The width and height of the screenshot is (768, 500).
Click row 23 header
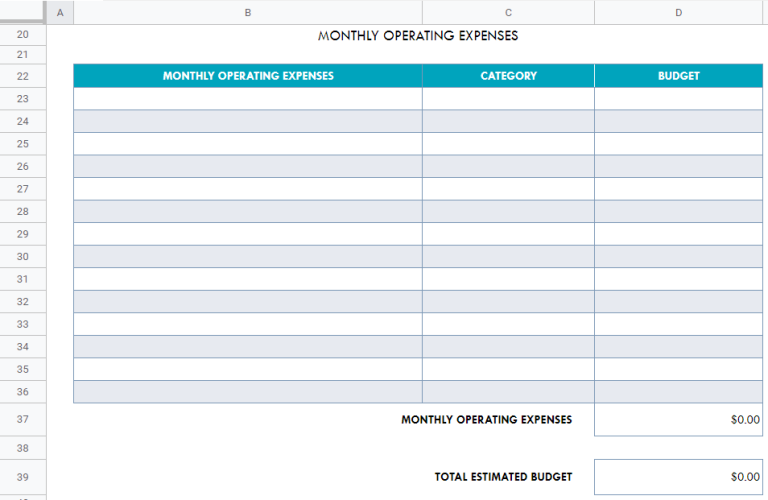(23, 99)
